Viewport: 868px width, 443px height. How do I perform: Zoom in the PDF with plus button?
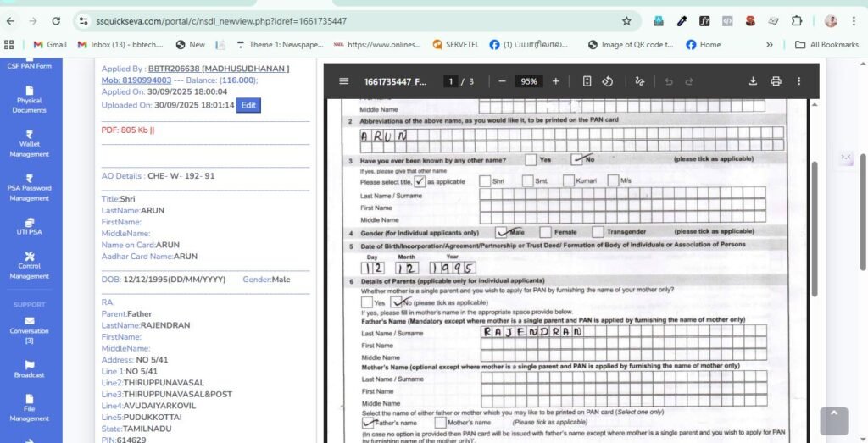point(556,81)
